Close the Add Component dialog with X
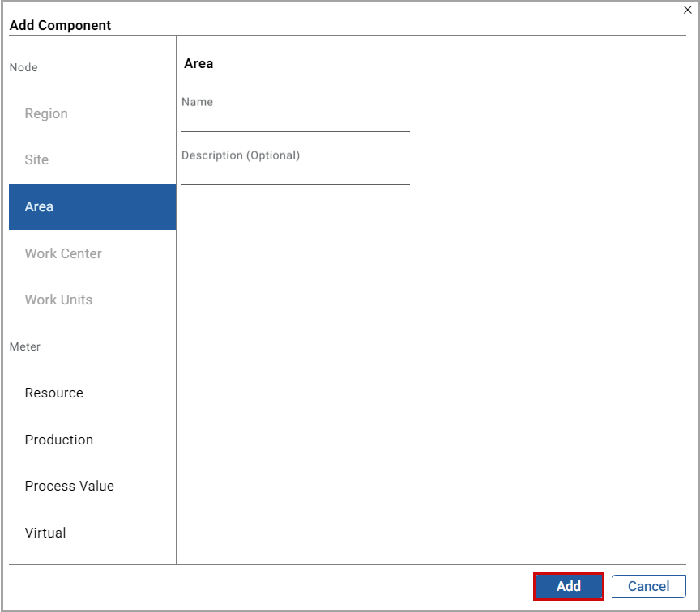Viewport: 700px width, 612px height. click(688, 10)
